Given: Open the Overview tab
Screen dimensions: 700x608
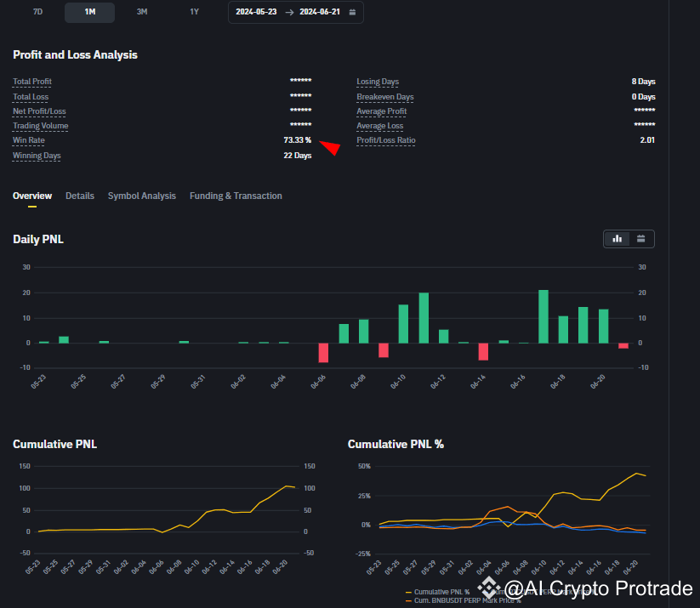Looking at the screenshot, I should pos(32,196).
